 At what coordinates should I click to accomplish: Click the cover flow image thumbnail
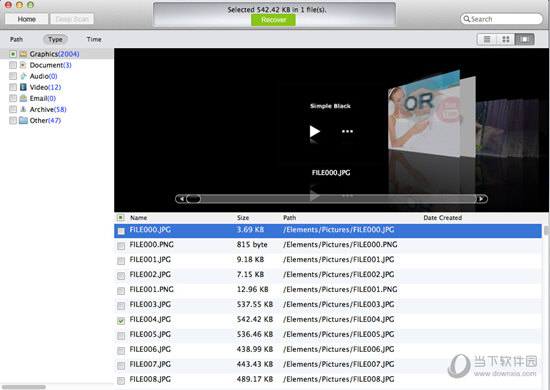pyautogui.click(x=424, y=113)
